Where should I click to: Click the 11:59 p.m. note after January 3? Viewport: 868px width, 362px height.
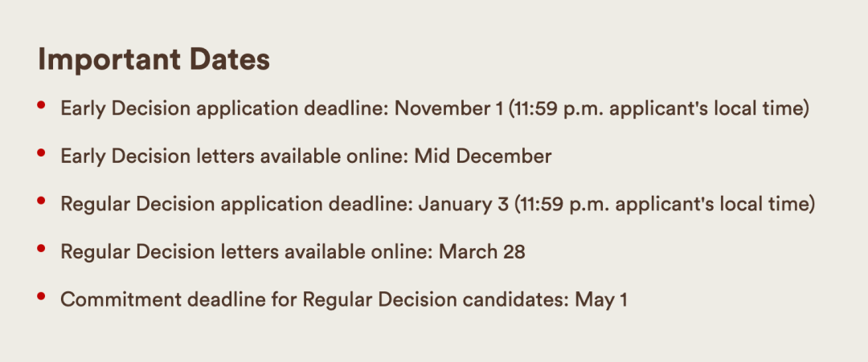point(665,205)
